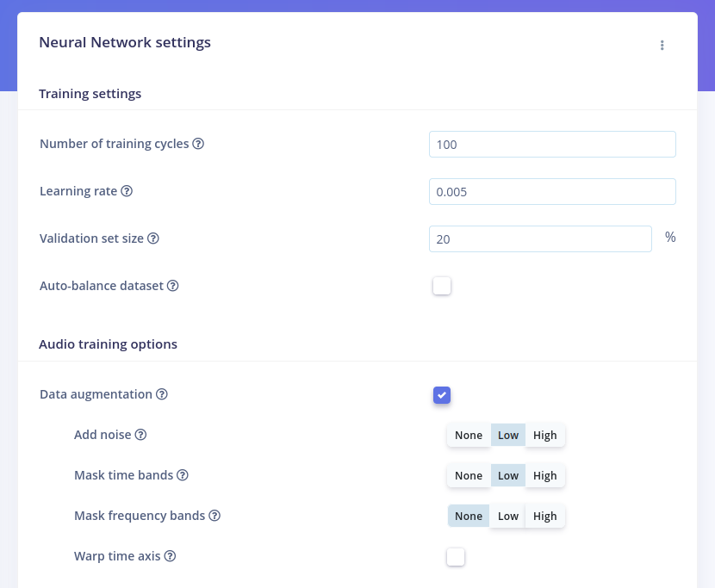The height and width of the screenshot is (588, 715).
Task: Set Mask frequency bands to Low
Action: (507, 516)
